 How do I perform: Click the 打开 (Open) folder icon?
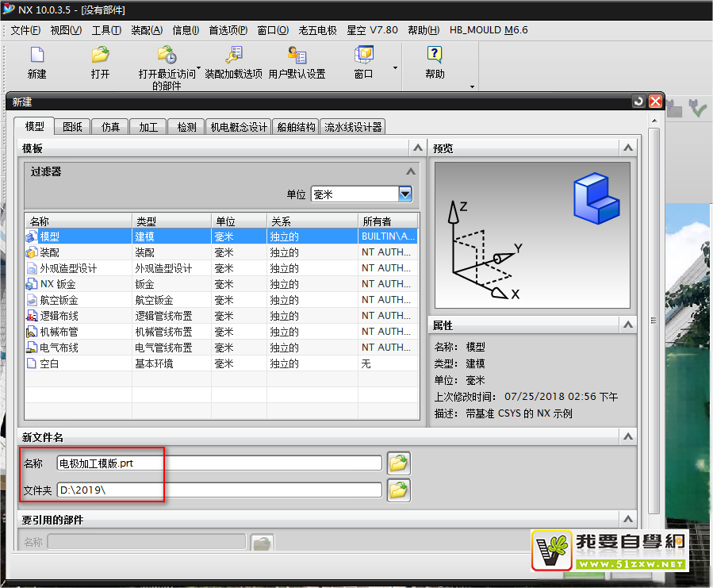[x=100, y=56]
